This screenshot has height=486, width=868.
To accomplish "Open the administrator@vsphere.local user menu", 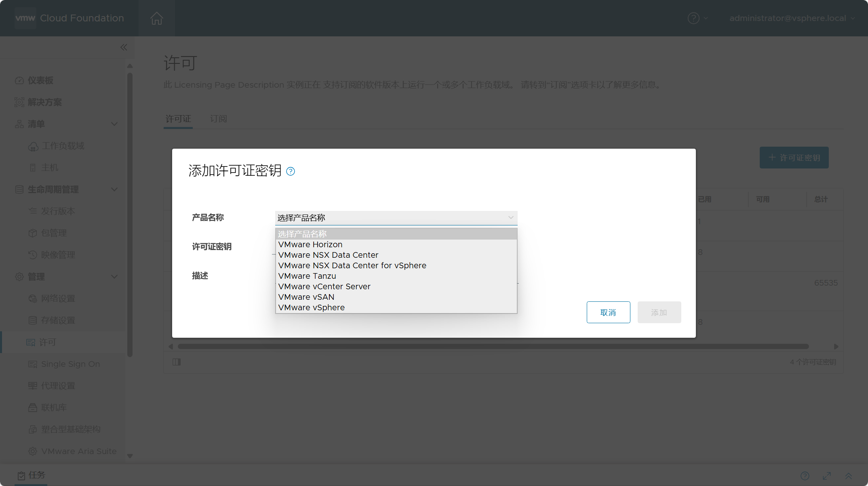I will [792, 18].
